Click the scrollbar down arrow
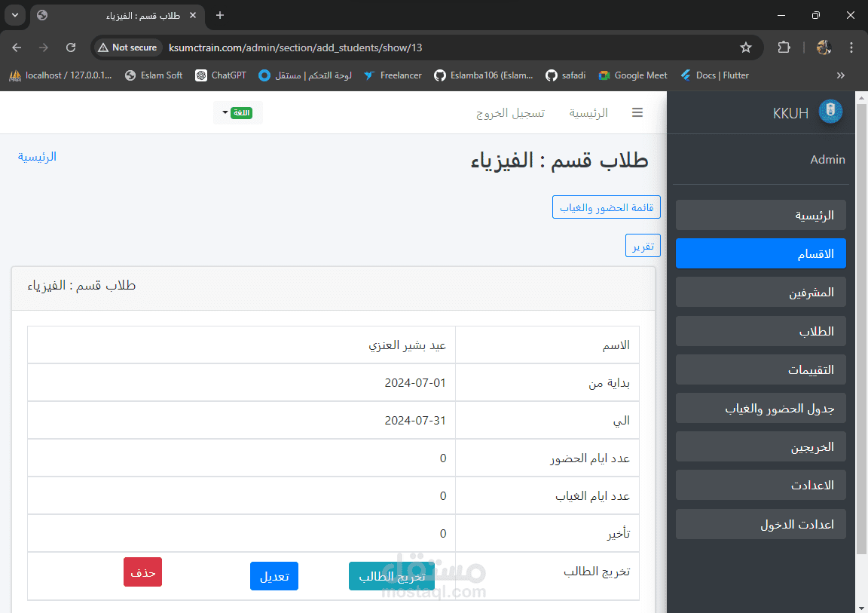 point(861,608)
